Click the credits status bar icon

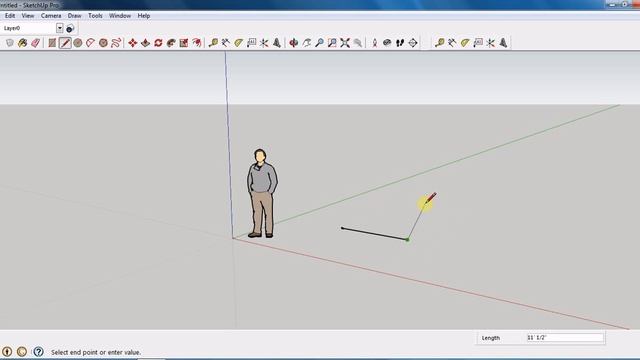(22, 351)
